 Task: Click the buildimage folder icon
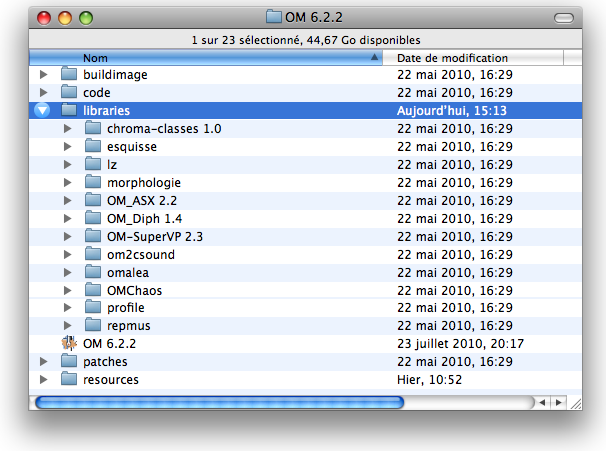(x=69, y=74)
